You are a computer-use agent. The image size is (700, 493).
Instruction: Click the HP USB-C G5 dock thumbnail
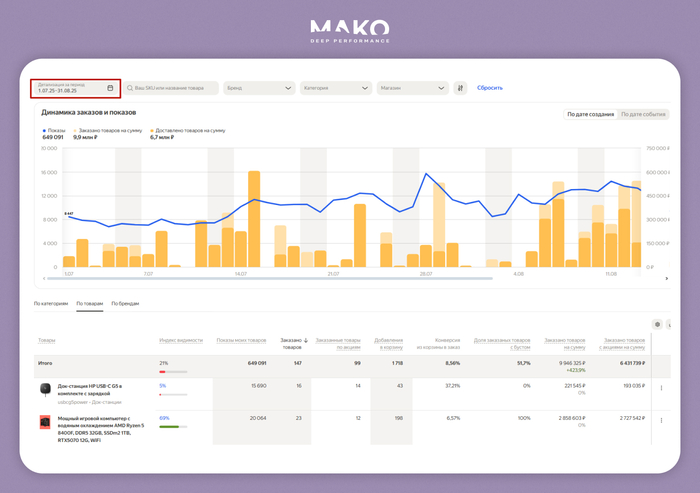click(45, 388)
